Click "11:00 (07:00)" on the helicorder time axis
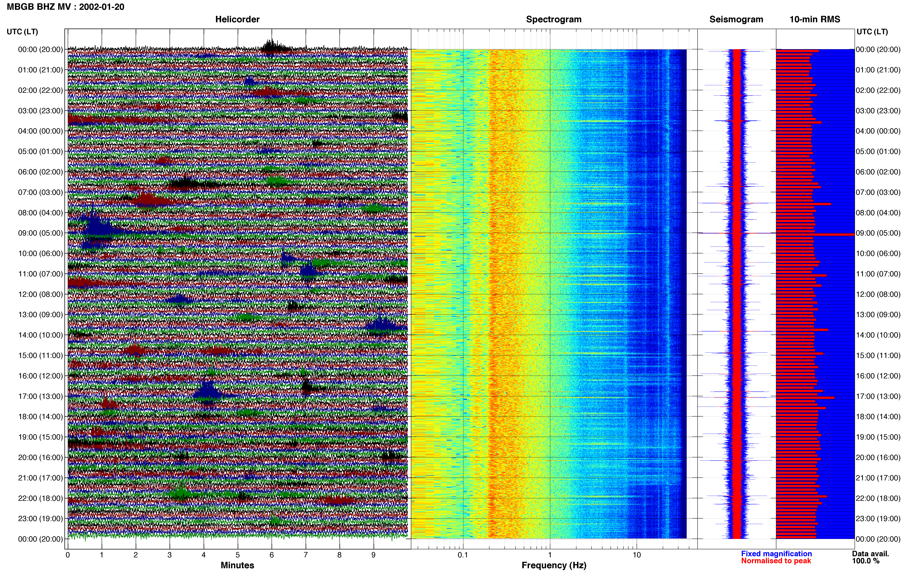The height and width of the screenshot is (578, 924). tap(41, 274)
